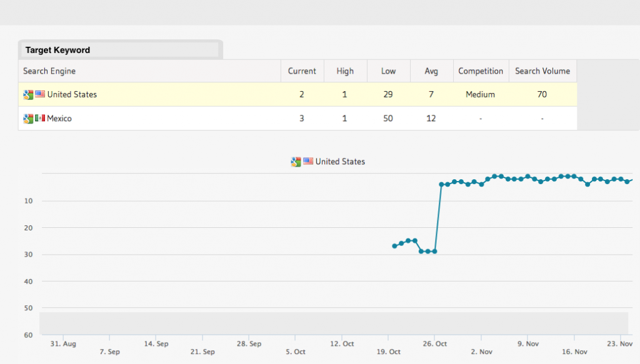Sort by the Avg column header

pos(431,71)
